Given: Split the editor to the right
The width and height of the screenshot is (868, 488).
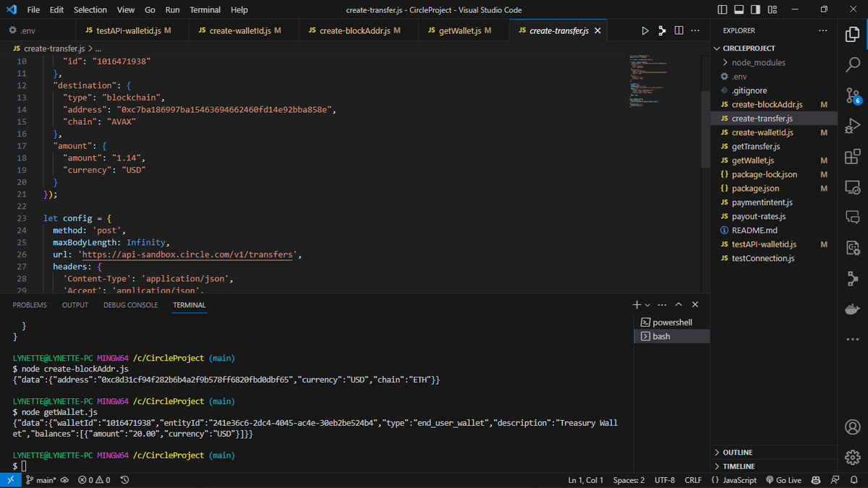Looking at the screenshot, I should click(x=678, y=30).
